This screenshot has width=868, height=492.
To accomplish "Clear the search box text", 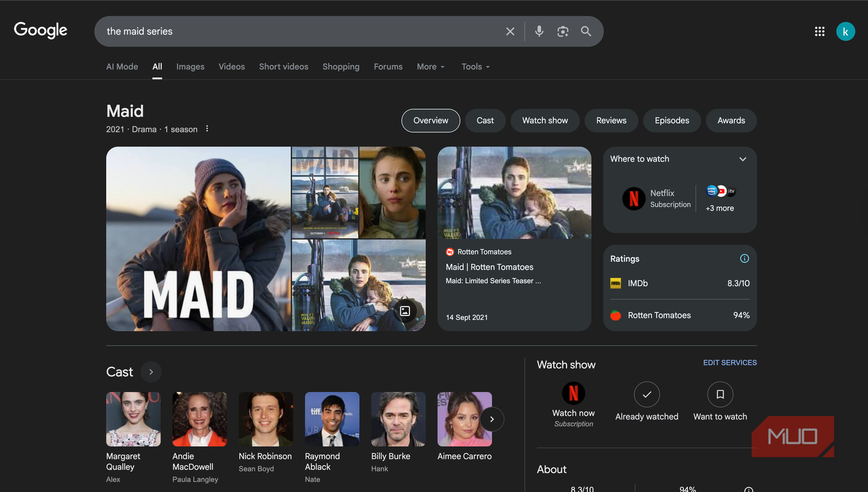I will pos(510,32).
